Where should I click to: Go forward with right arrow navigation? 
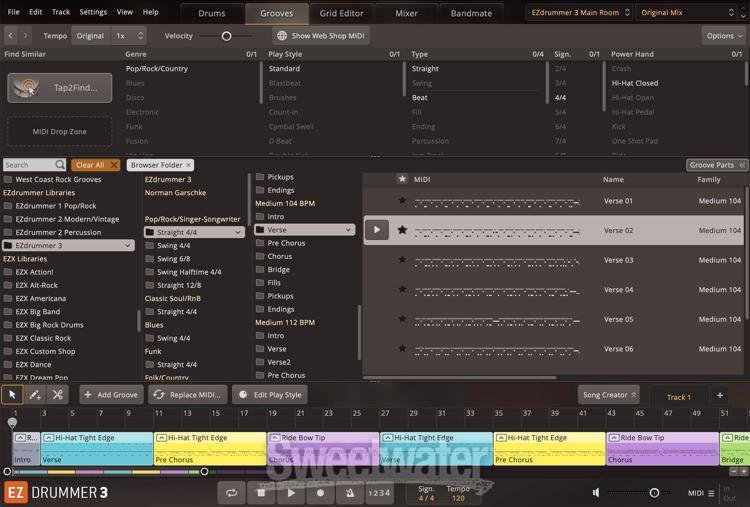tap(25, 35)
